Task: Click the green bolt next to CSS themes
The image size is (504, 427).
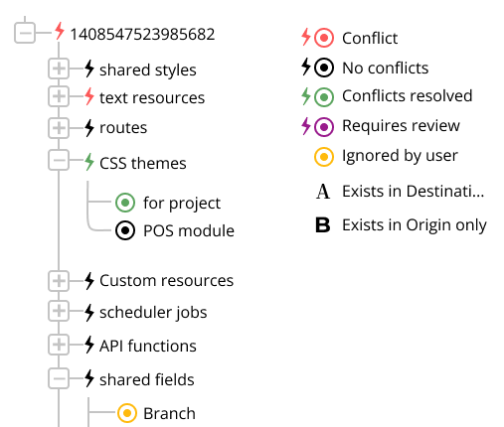Action: pos(89,162)
